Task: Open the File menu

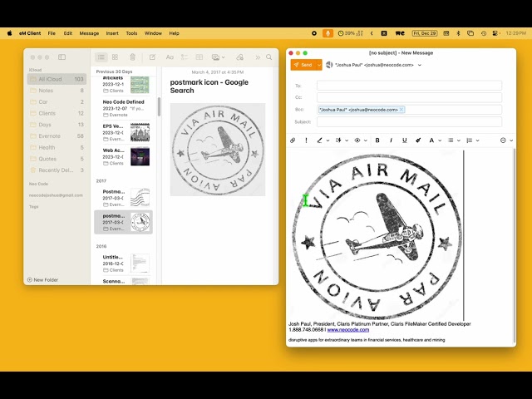Action: [x=52, y=33]
